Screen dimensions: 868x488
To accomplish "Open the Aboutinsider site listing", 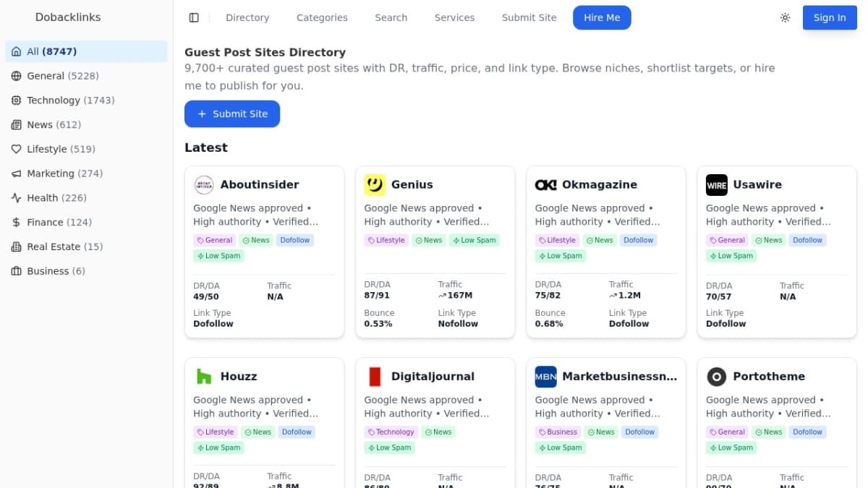I will [x=260, y=184].
